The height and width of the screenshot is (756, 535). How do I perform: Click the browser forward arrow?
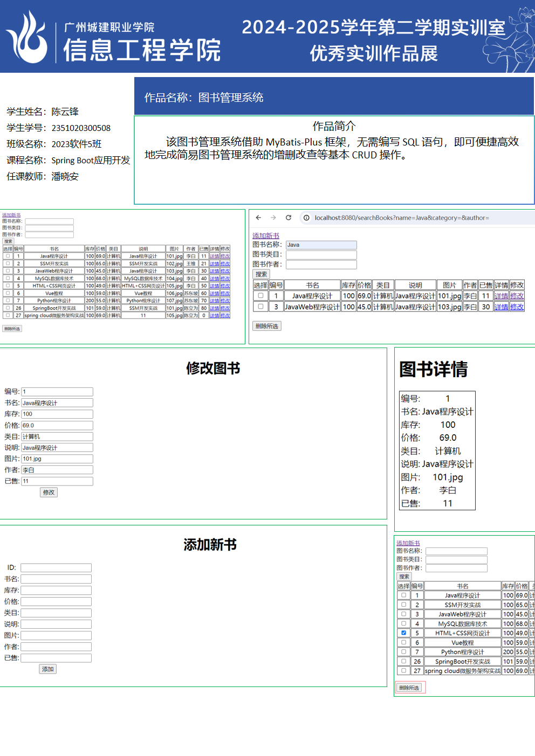click(273, 218)
